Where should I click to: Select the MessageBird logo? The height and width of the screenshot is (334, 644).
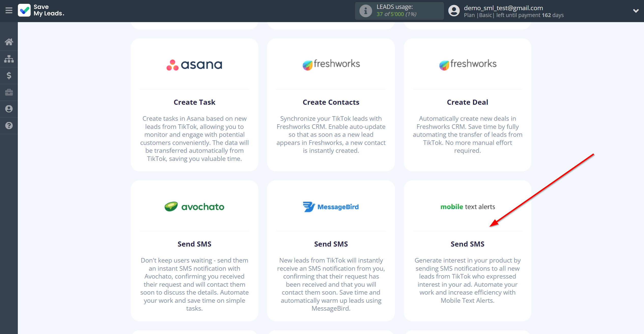pyautogui.click(x=331, y=207)
